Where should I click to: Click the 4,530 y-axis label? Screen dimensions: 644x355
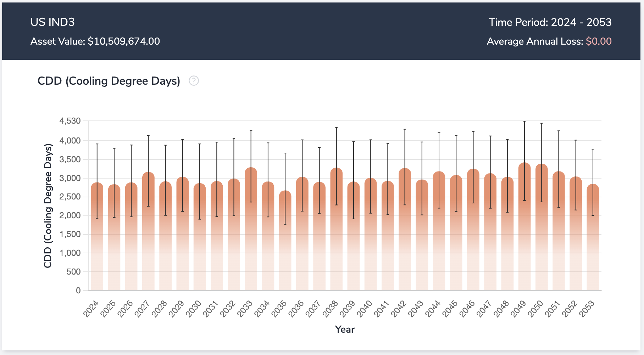coord(70,121)
